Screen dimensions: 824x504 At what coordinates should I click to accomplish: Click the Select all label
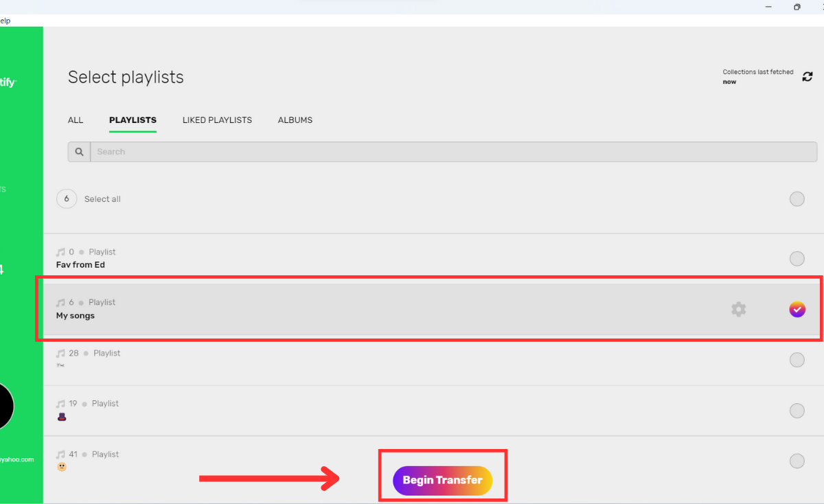(x=102, y=199)
